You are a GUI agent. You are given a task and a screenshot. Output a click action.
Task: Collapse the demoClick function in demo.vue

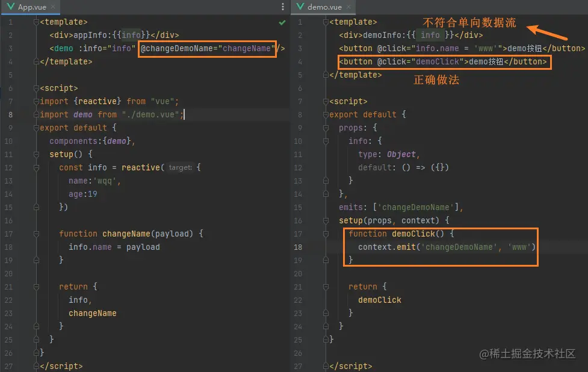coord(326,234)
